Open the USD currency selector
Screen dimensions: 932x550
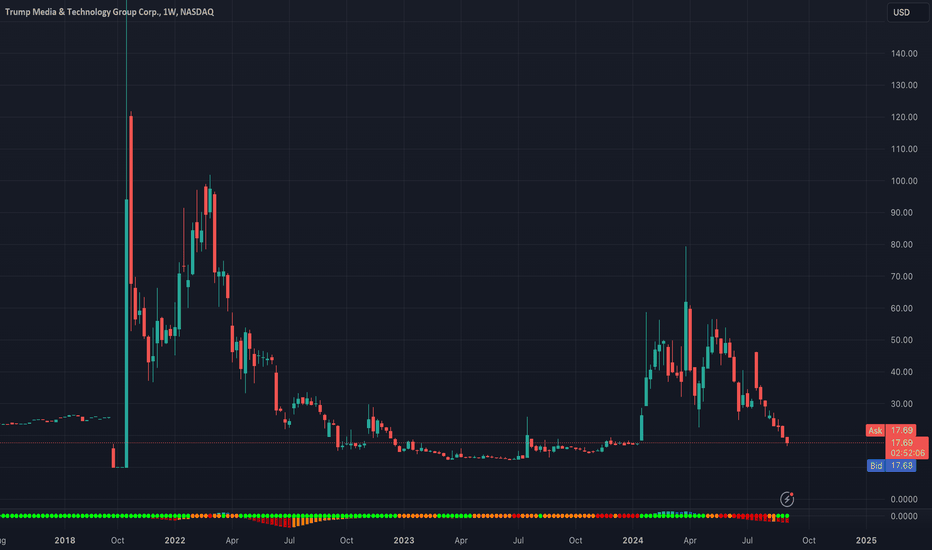pyautogui.click(x=908, y=12)
